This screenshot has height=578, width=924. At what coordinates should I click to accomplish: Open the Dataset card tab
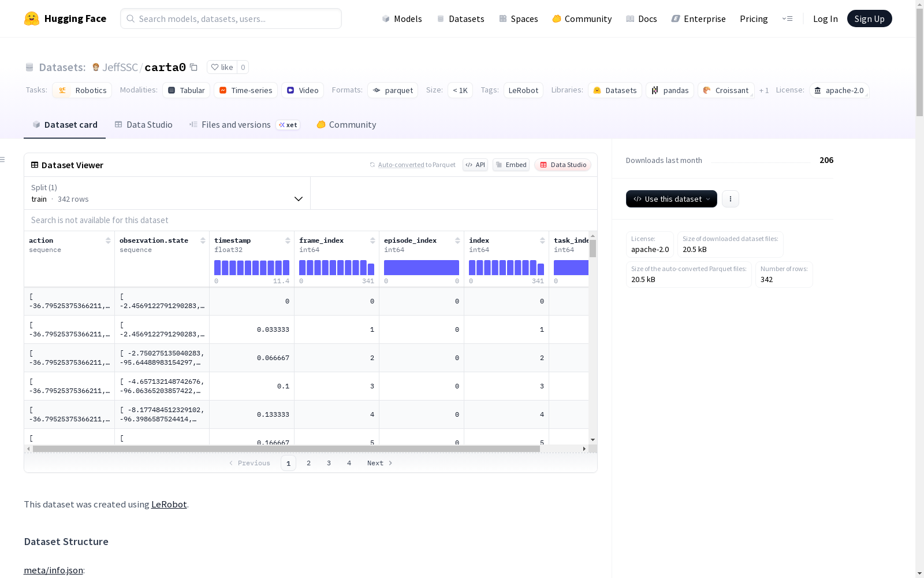point(65,125)
